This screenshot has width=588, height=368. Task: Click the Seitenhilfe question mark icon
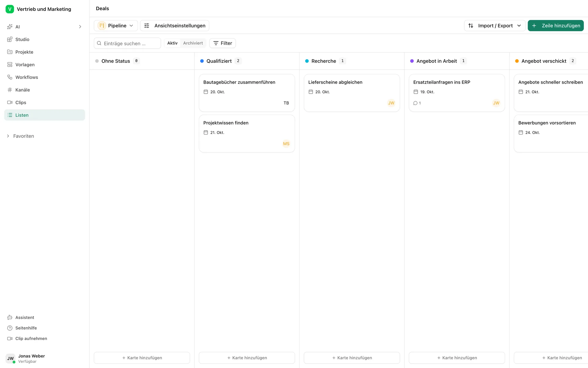click(x=10, y=328)
